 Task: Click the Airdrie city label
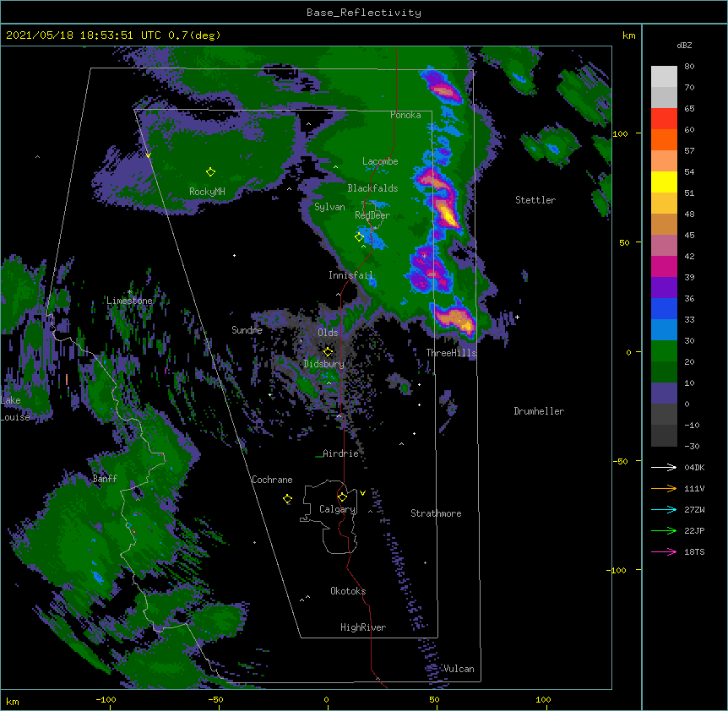pos(340,453)
